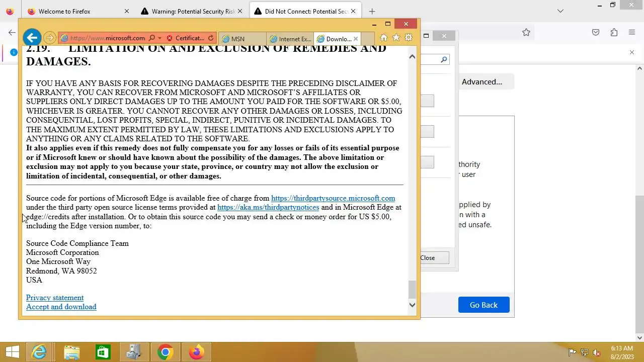The image size is (644, 362).
Task: Click Firefox page scrollbar down arrow
Action: coord(640,338)
